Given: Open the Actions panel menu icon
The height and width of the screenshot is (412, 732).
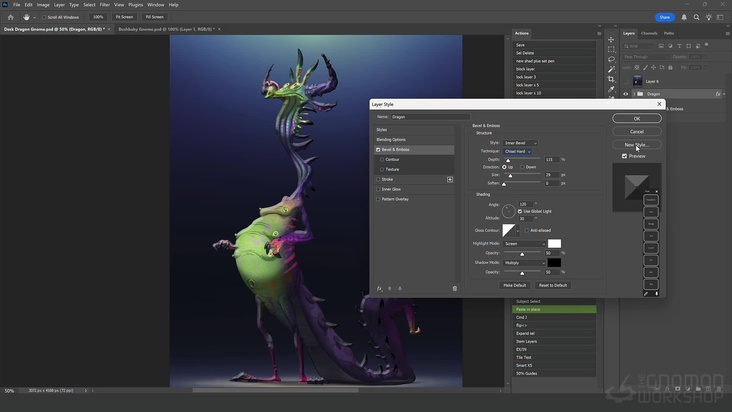Looking at the screenshot, I should [599, 34].
